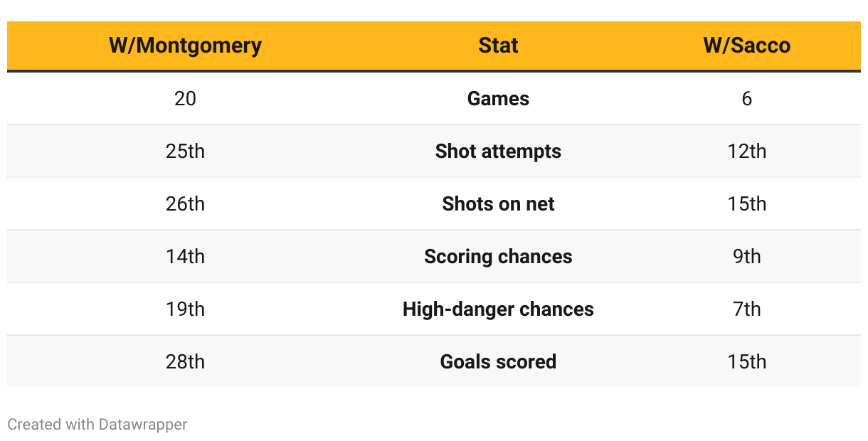Click the Shots on net label

click(x=498, y=203)
